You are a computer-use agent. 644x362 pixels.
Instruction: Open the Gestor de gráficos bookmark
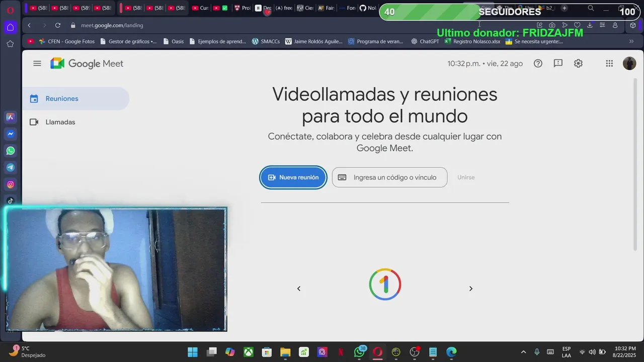coord(129,41)
